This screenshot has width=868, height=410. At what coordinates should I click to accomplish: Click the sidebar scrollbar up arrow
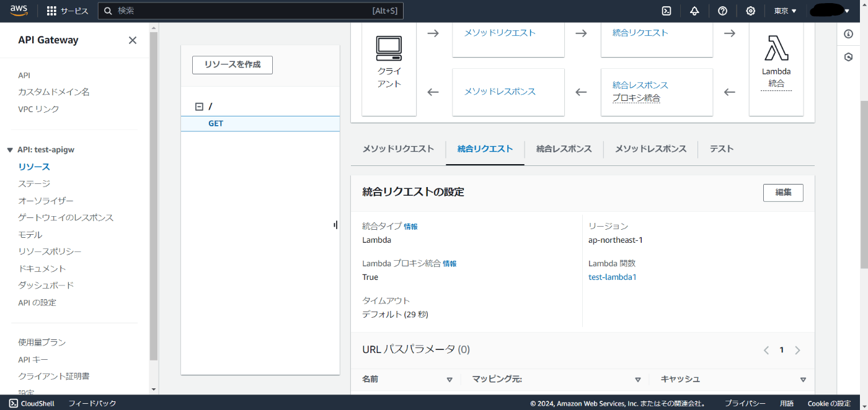pos(154,27)
